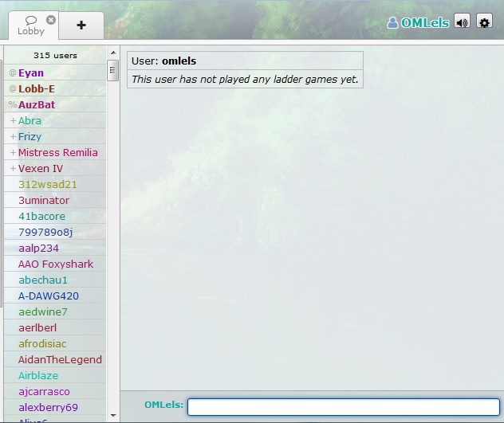Click user 79978908j
Image resolution: width=504 pixels, height=423 pixels.
55,232
